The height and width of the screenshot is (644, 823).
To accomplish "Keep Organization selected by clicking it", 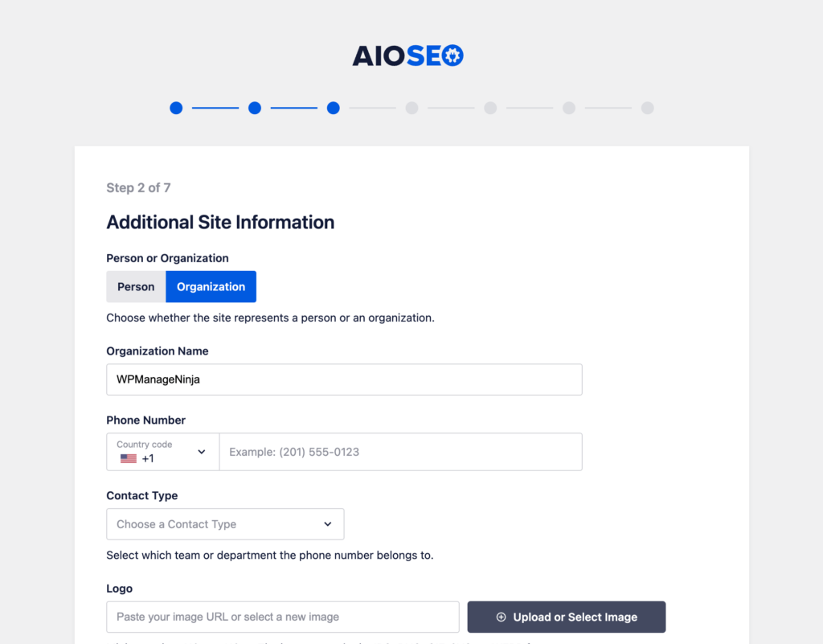I will [x=211, y=286].
